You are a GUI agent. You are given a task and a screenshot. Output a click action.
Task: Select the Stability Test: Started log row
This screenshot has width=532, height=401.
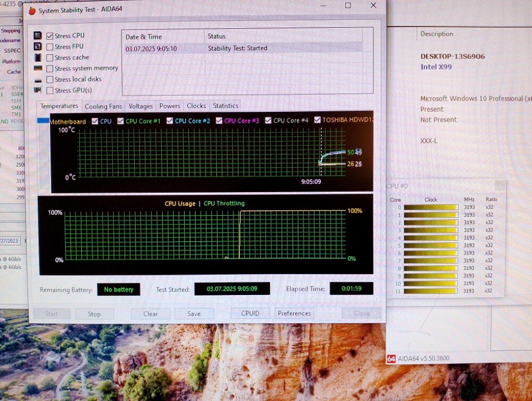tap(242, 48)
